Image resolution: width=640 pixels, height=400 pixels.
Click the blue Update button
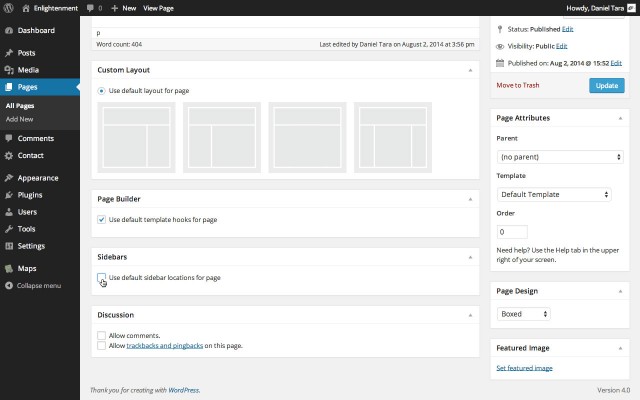point(606,85)
